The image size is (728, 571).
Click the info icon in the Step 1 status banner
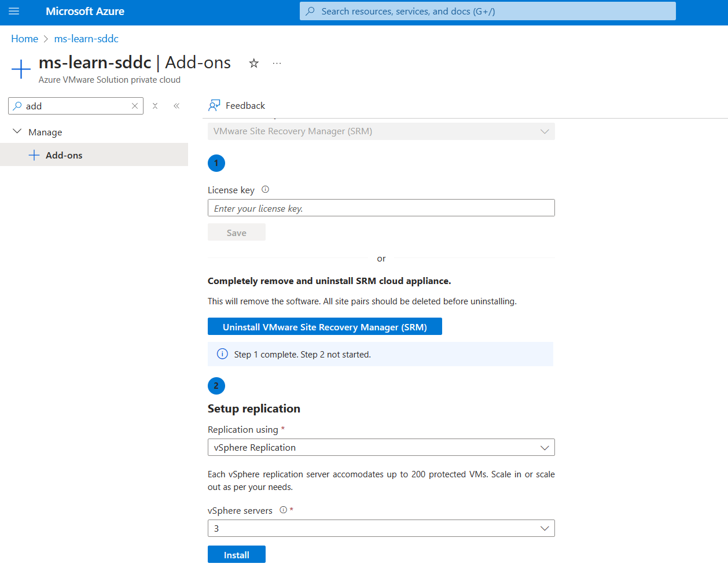pyautogui.click(x=222, y=354)
